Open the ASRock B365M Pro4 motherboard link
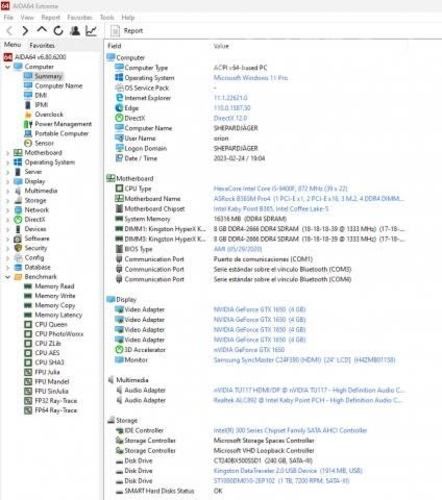 pos(308,199)
